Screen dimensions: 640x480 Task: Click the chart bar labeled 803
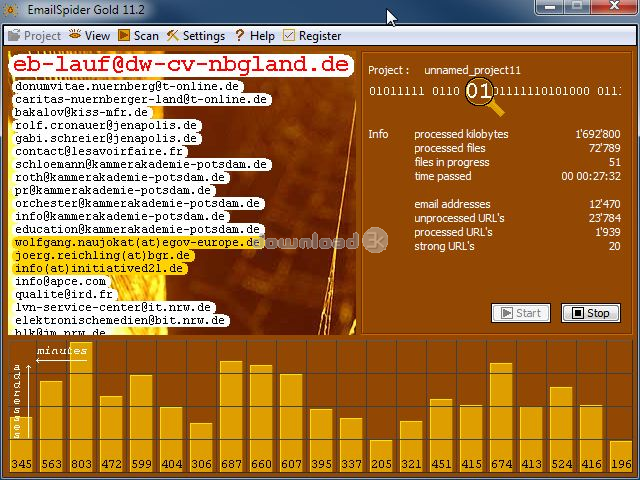(x=81, y=406)
